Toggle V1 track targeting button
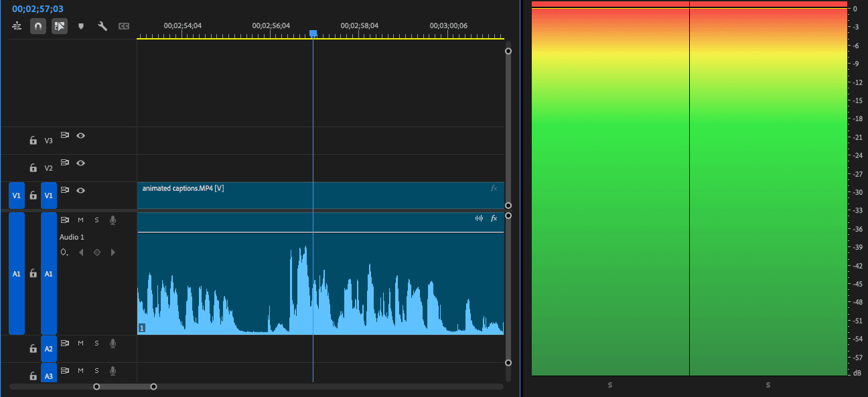The image size is (868, 397). click(49, 195)
